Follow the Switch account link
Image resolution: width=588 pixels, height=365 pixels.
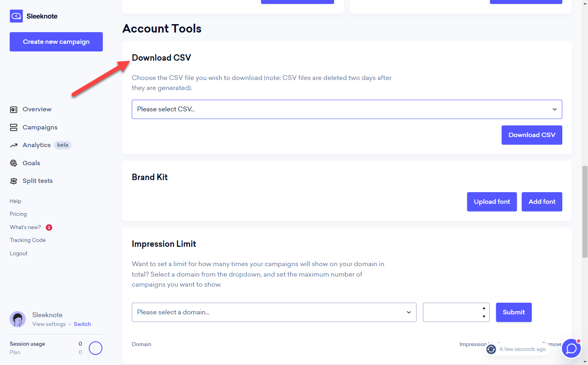pos(82,324)
